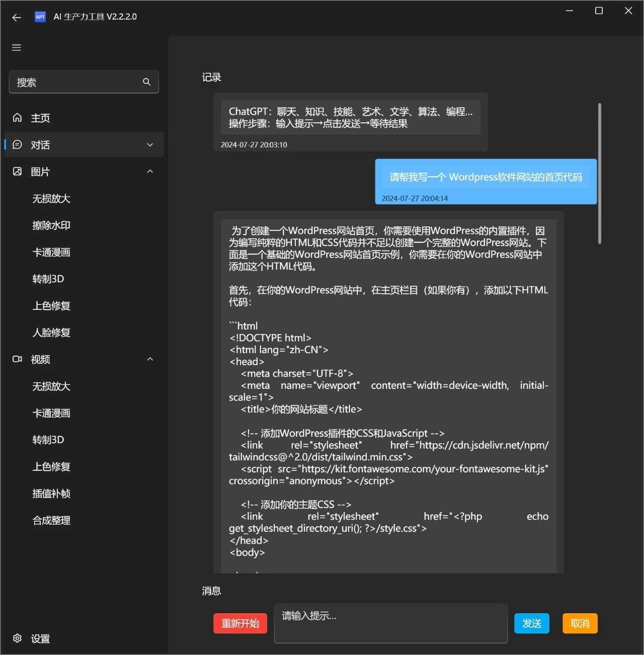The height and width of the screenshot is (655, 644).
Task: Focus the 搜索 search field
Action: click(84, 81)
